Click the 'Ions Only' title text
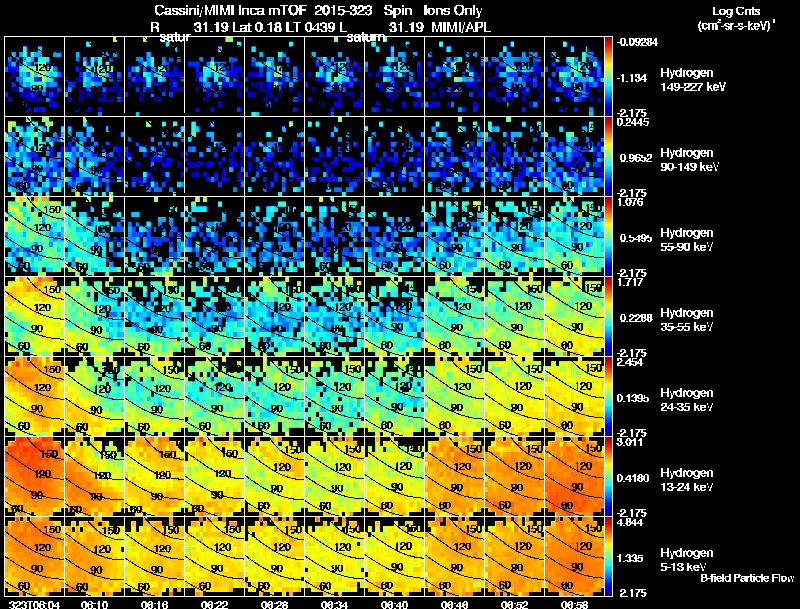800x609 pixels. coord(453,10)
